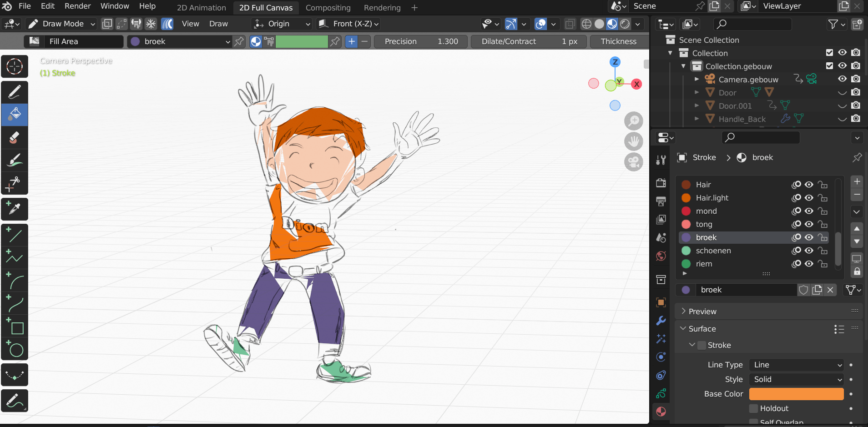The image size is (868, 427).
Task: Select the Eraser tool in toolbar
Action: pos(15,137)
